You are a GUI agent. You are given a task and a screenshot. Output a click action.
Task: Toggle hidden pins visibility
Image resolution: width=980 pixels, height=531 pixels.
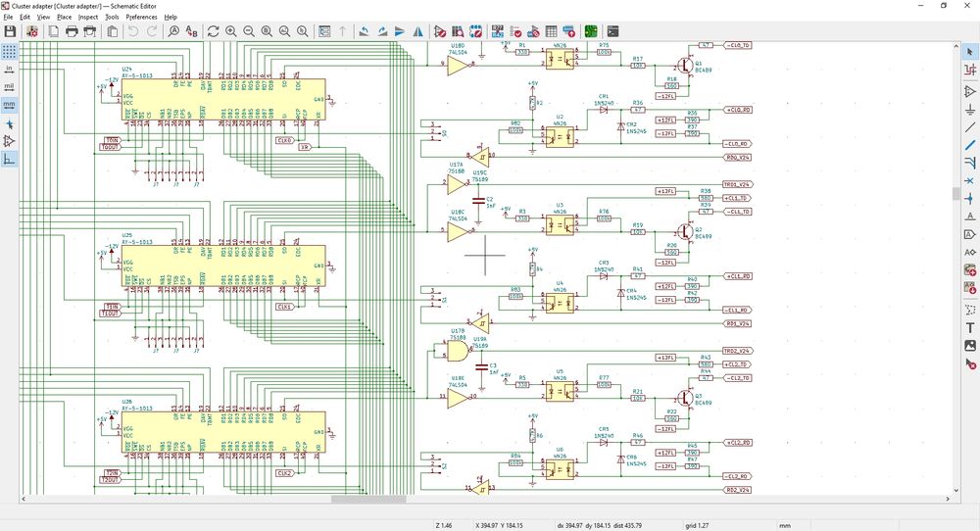coord(9,142)
